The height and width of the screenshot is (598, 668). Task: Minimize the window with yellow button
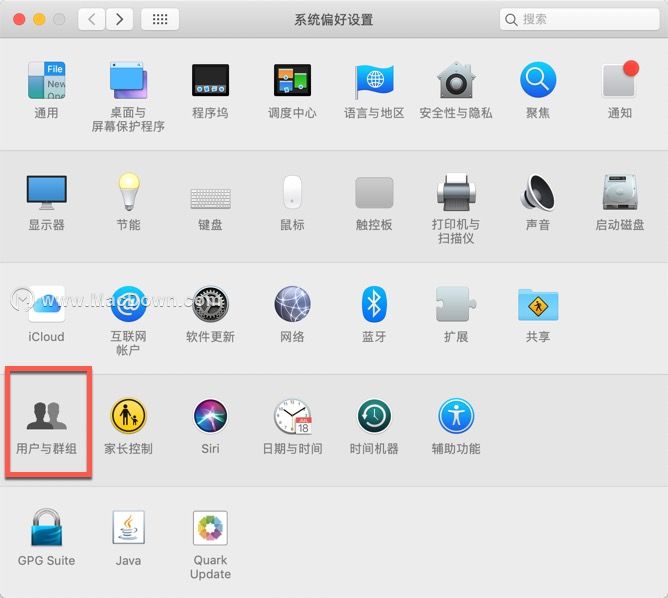tap(39, 19)
